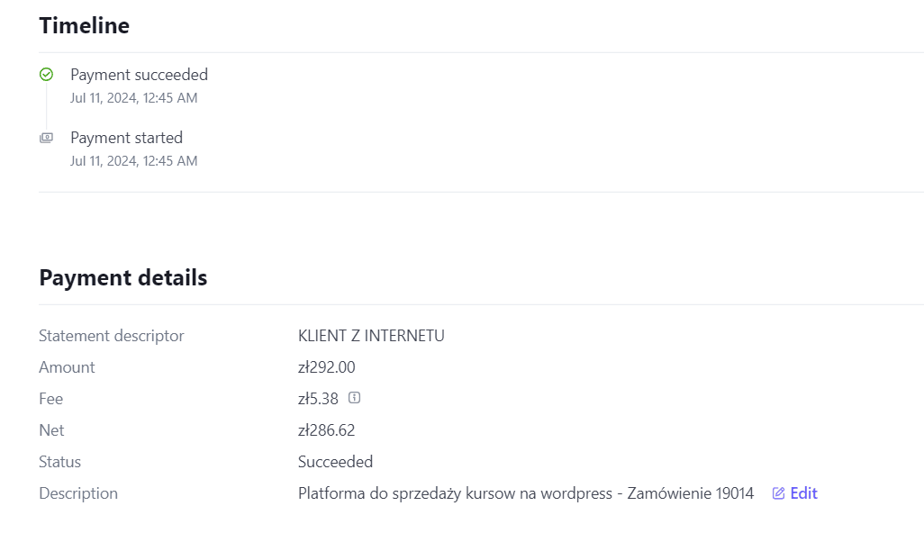Click the net value zł286.62

pyautogui.click(x=327, y=430)
